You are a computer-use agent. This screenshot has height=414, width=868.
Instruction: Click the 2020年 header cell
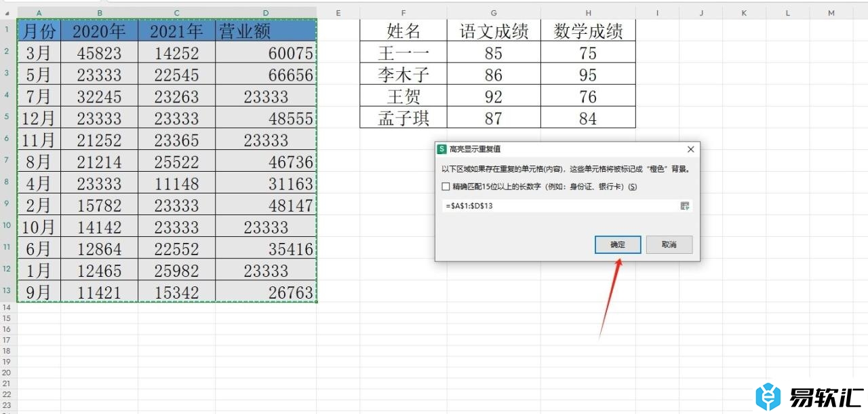(x=100, y=31)
